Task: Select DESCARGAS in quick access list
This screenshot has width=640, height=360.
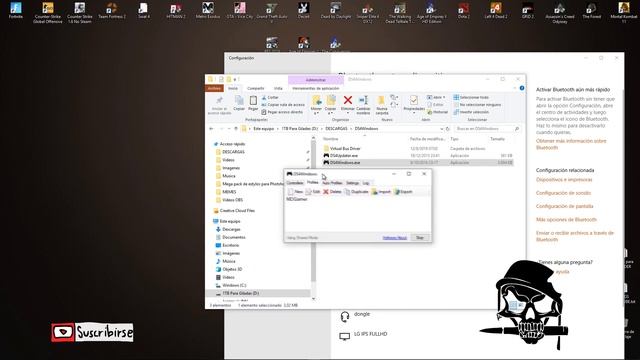Action: tap(233, 152)
